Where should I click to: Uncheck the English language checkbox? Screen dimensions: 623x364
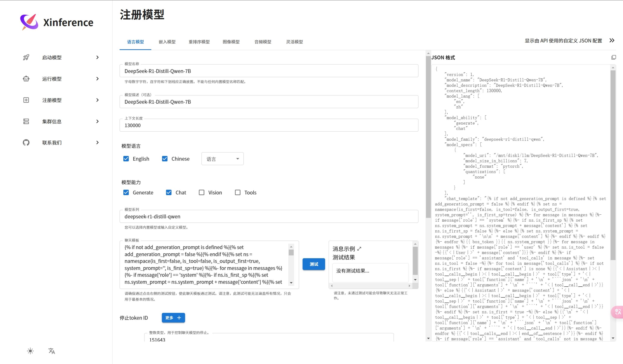pyautogui.click(x=126, y=159)
